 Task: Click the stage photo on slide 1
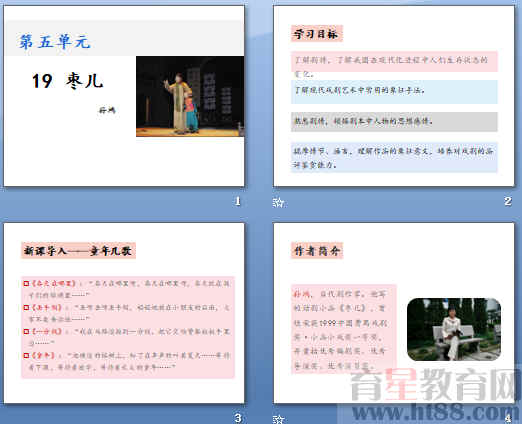coord(190,96)
